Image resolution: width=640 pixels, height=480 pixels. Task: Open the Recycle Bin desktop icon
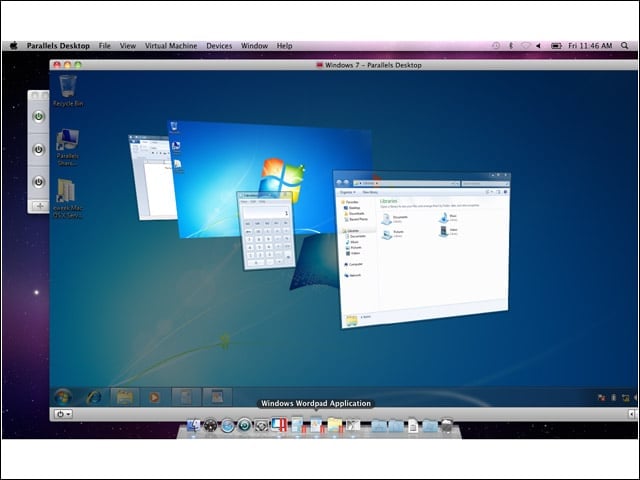coord(68,91)
